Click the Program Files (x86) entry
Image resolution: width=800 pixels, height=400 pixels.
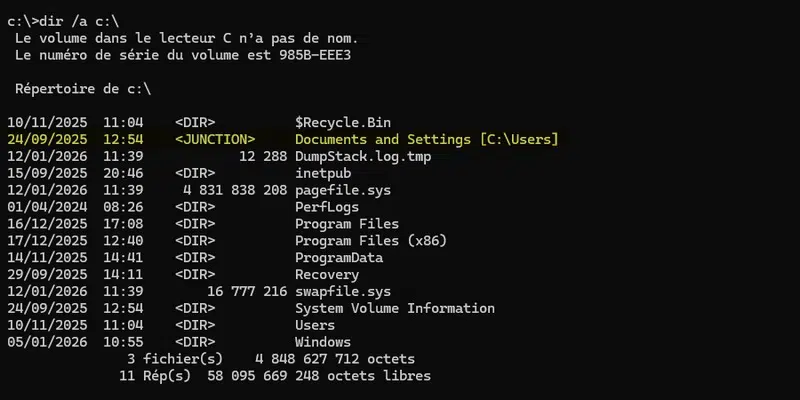coord(370,240)
